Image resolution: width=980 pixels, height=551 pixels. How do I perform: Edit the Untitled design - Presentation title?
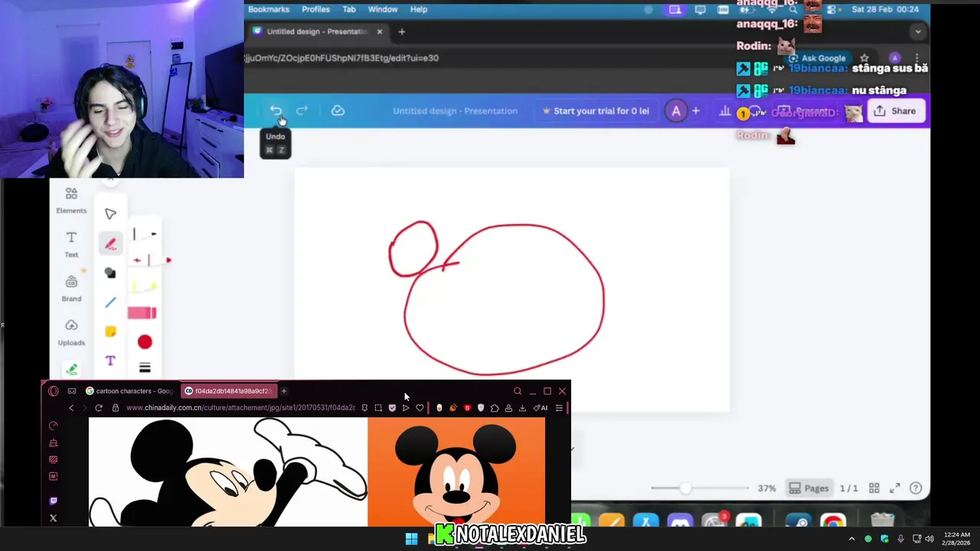(455, 111)
